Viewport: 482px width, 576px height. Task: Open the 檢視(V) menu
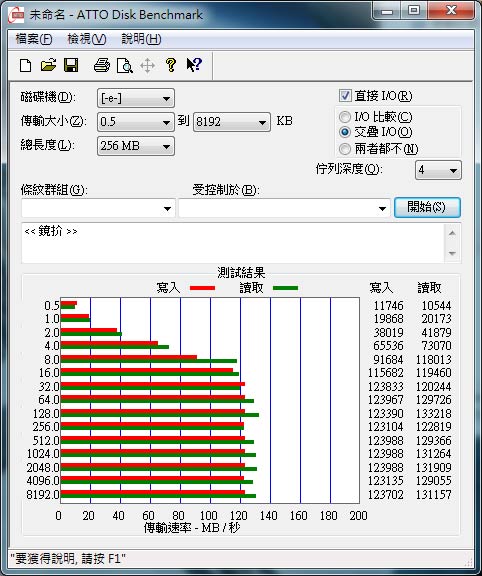[x=87, y=39]
